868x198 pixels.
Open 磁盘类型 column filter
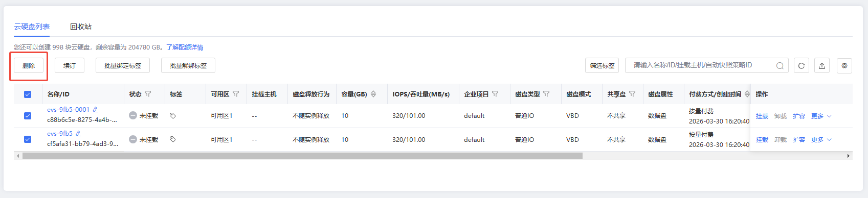click(x=546, y=94)
